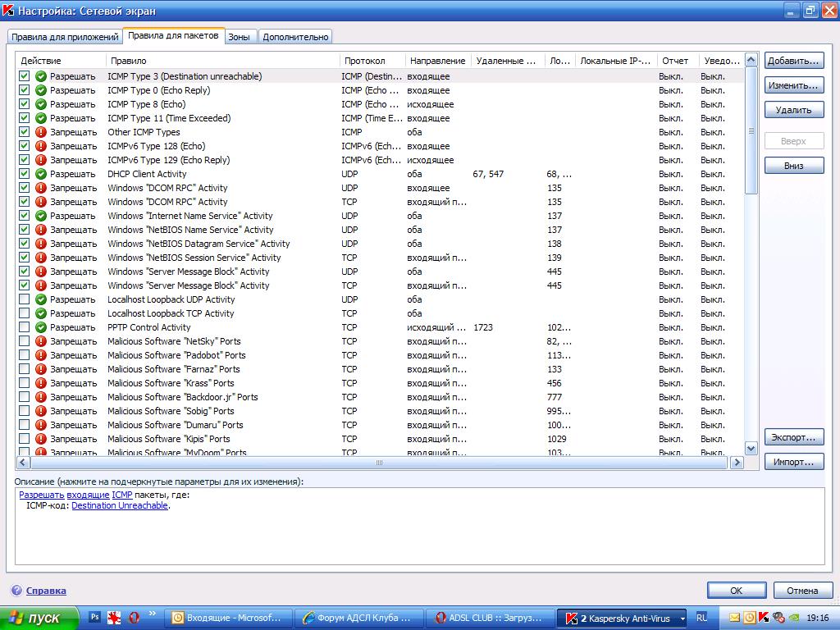This screenshot has height=630, width=840.
Task: Click the horizontal scrollbar right arrow
Action: click(737, 462)
